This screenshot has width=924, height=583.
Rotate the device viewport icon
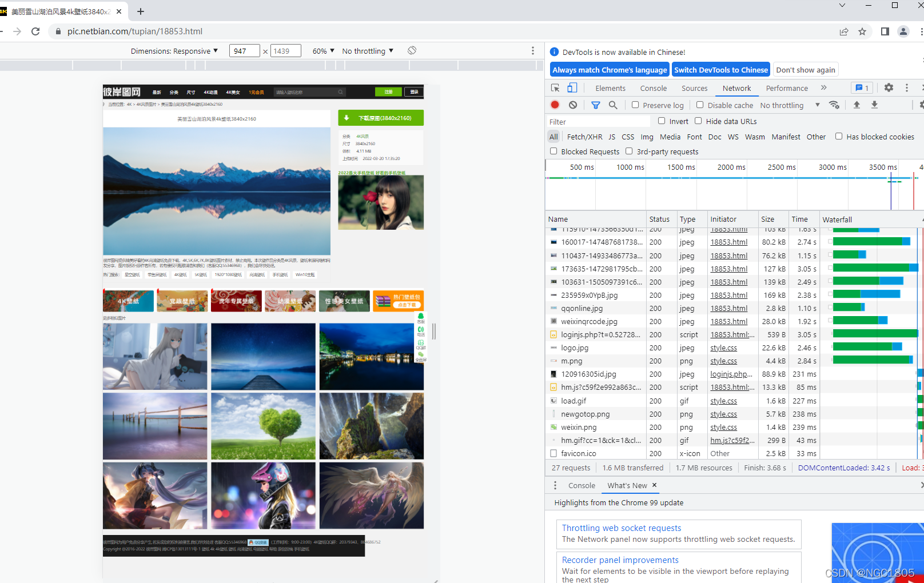412,50
